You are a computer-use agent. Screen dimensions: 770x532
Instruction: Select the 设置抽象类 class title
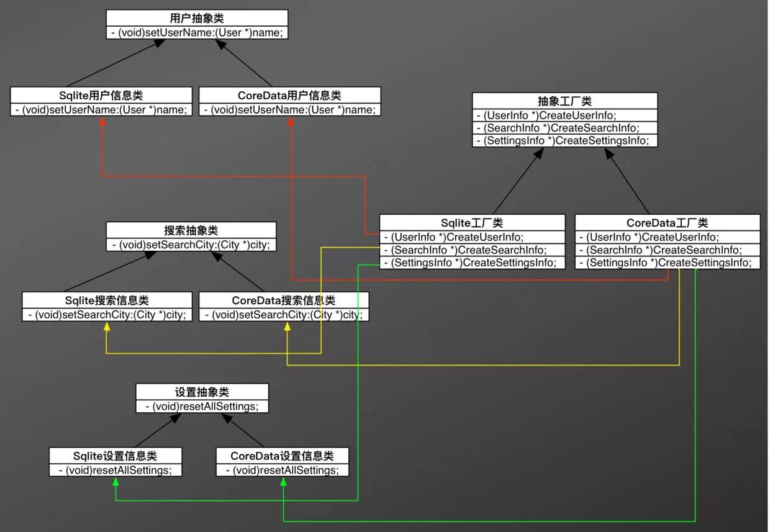(x=202, y=392)
